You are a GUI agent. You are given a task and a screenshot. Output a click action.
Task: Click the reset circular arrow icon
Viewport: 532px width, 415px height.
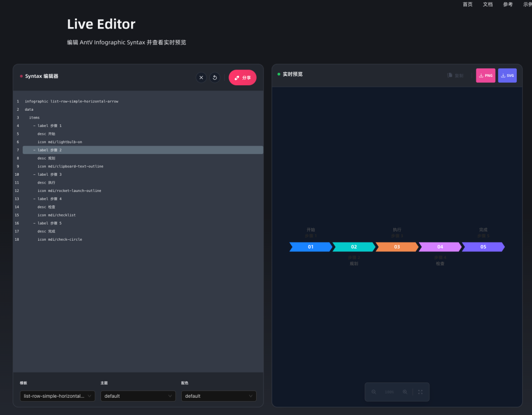click(215, 78)
